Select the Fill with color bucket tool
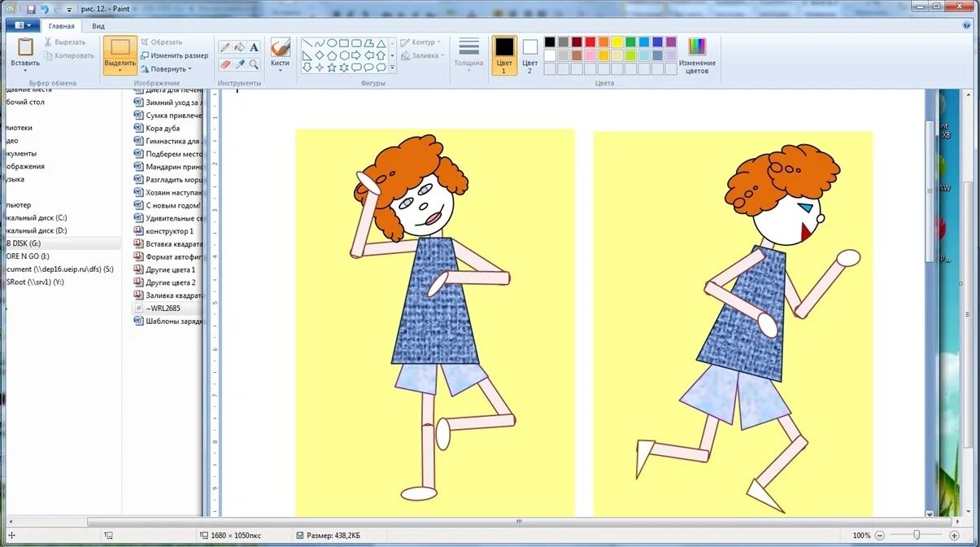Image resolution: width=980 pixels, height=547 pixels. (x=240, y=48)
